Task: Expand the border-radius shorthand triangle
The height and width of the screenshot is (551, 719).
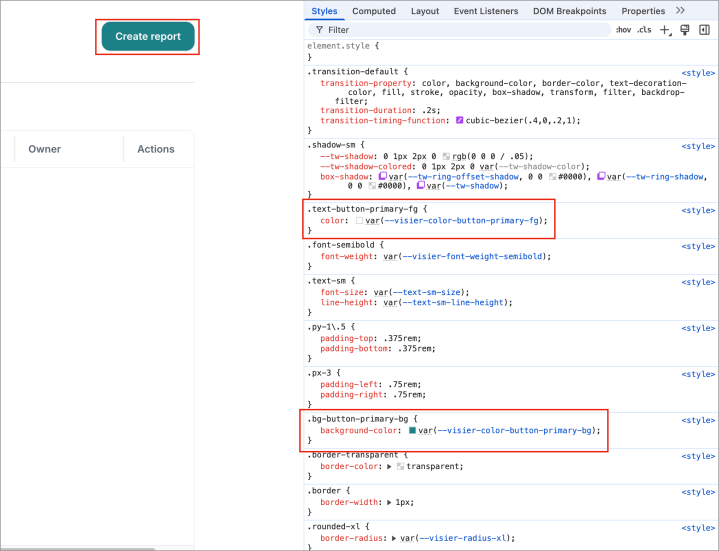Action: click(394, 537)
